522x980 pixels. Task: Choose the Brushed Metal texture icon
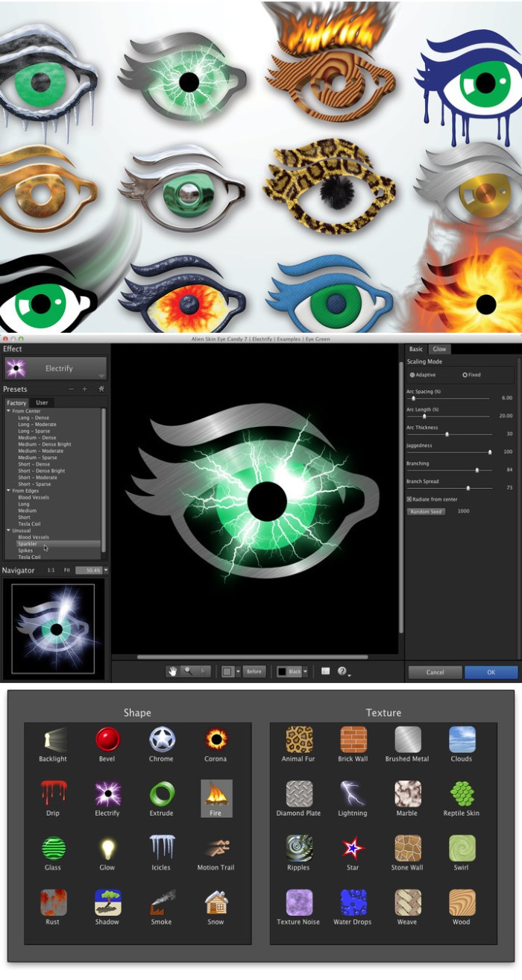(408, 740)
